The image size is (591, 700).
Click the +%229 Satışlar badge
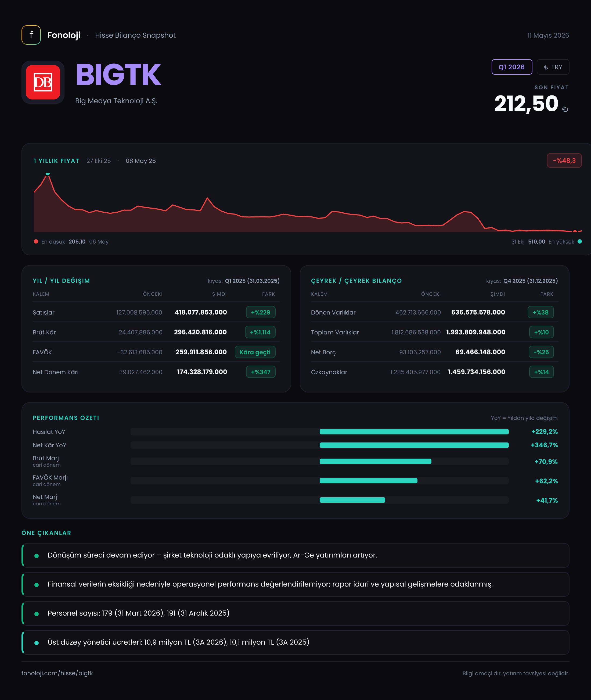261,312
